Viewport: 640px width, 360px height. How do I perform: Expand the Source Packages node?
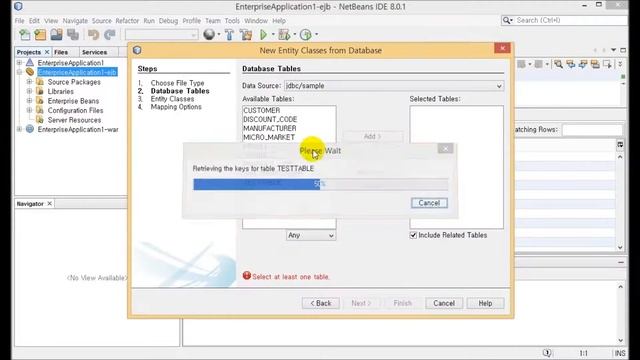[x=29, y=82]
